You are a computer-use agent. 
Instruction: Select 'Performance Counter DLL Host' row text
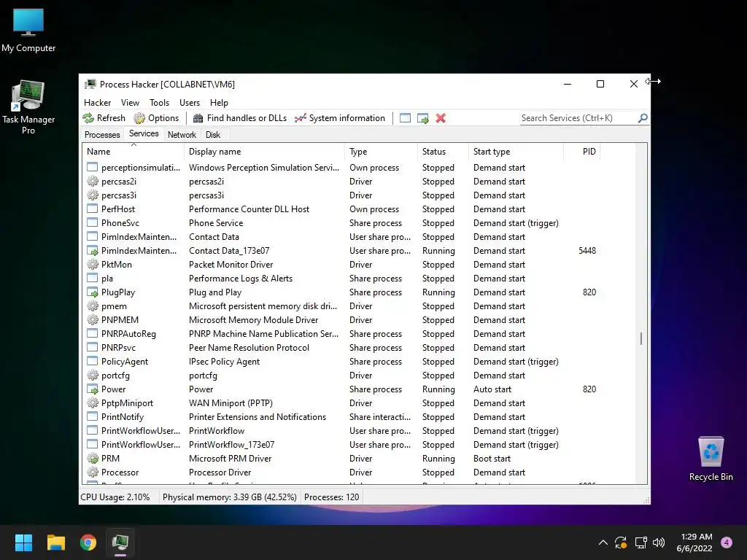249,209
